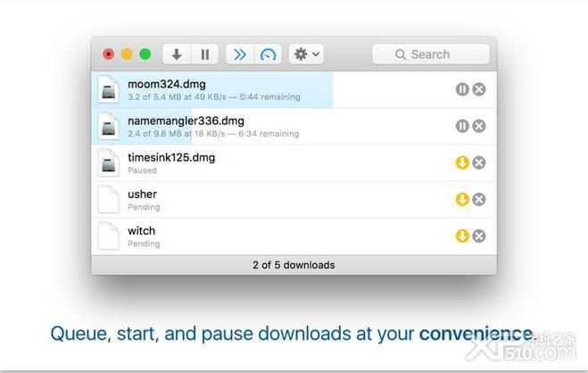Image resolution: width=588 pixels, height=373 pixels.
Task: Click the speedometer speed limit icon
Action: pyautogui.click(x=269, y=54)
